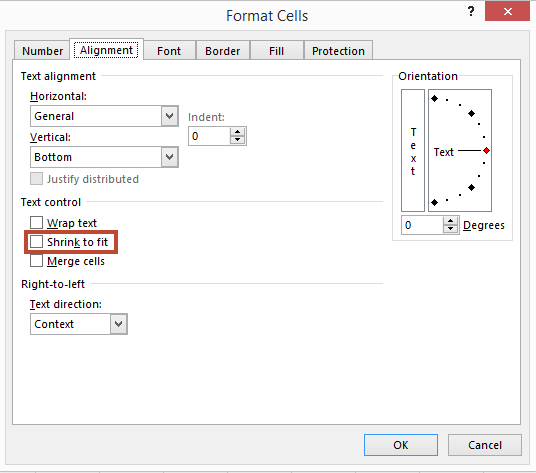Close the Format Cells dialog

click(507, 12)
